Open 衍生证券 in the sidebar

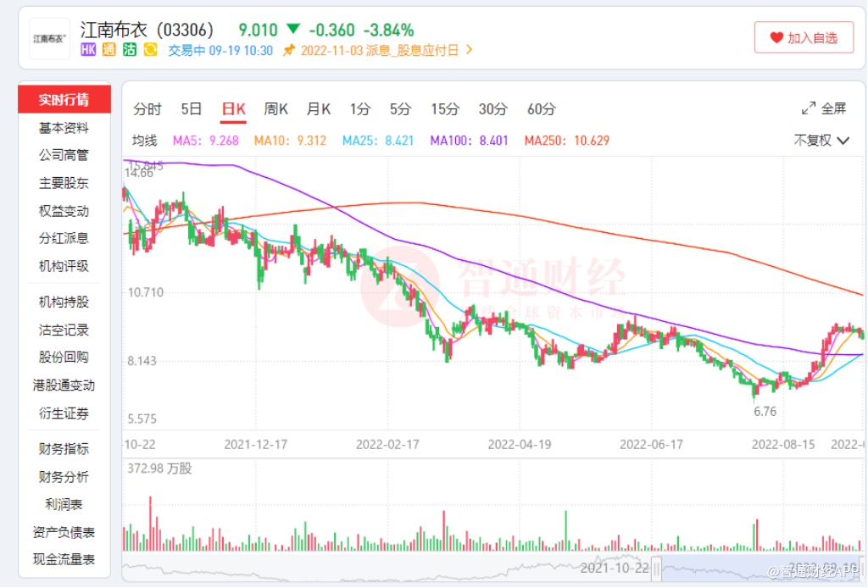[64, 413]
